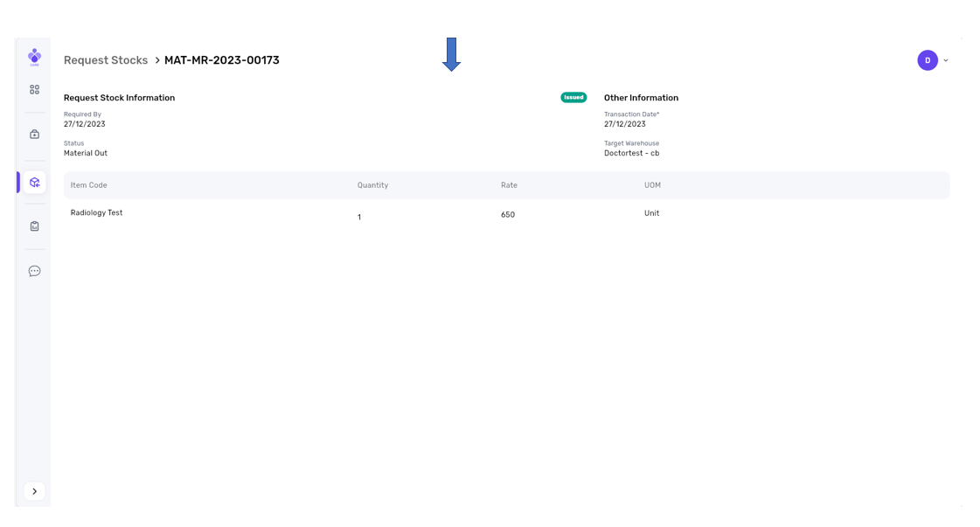Click the Quantity column header
The image size is (980, 527).
(372, 185)
